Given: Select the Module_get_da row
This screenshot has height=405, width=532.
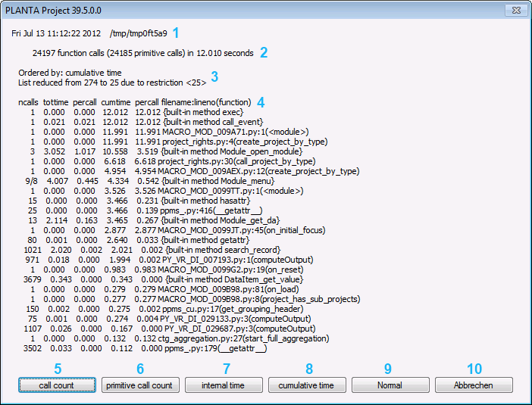Looking at the screenshot, I should [x=154, y=220].
